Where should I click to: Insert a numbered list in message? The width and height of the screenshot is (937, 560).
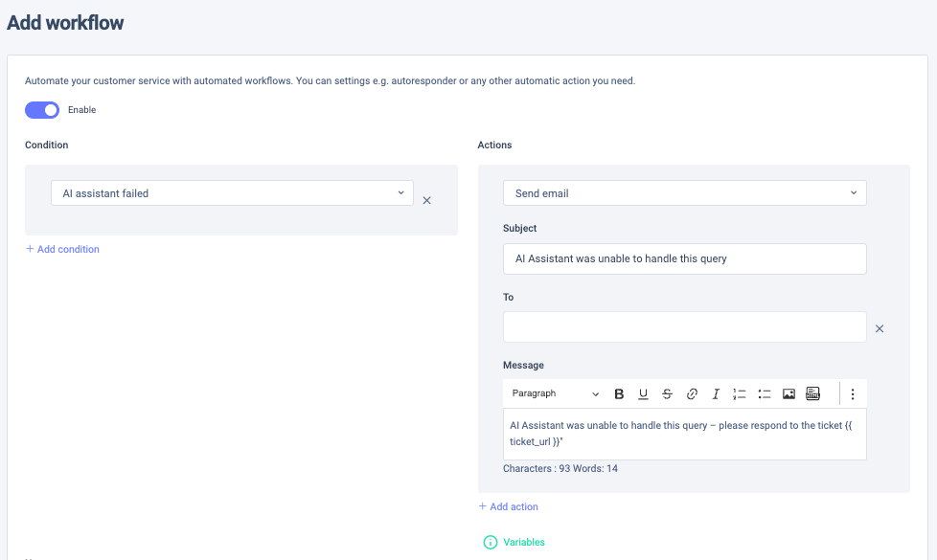pos(740,393)
